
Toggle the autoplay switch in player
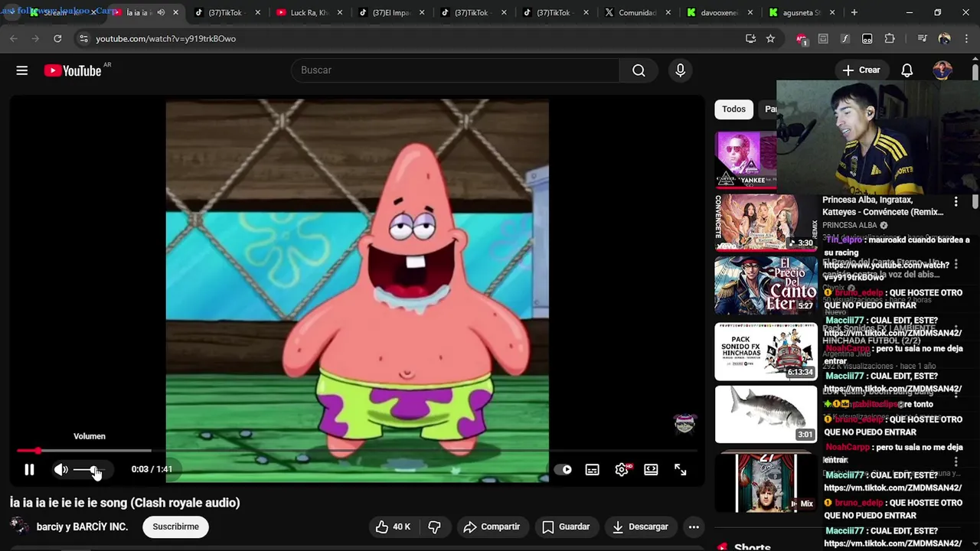565,470
